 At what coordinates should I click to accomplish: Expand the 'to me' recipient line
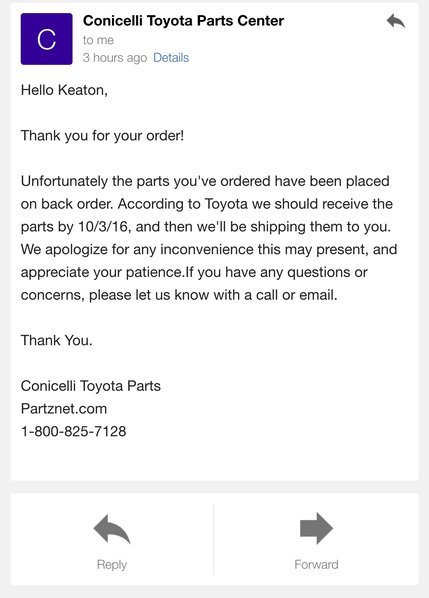click(98, 40)
